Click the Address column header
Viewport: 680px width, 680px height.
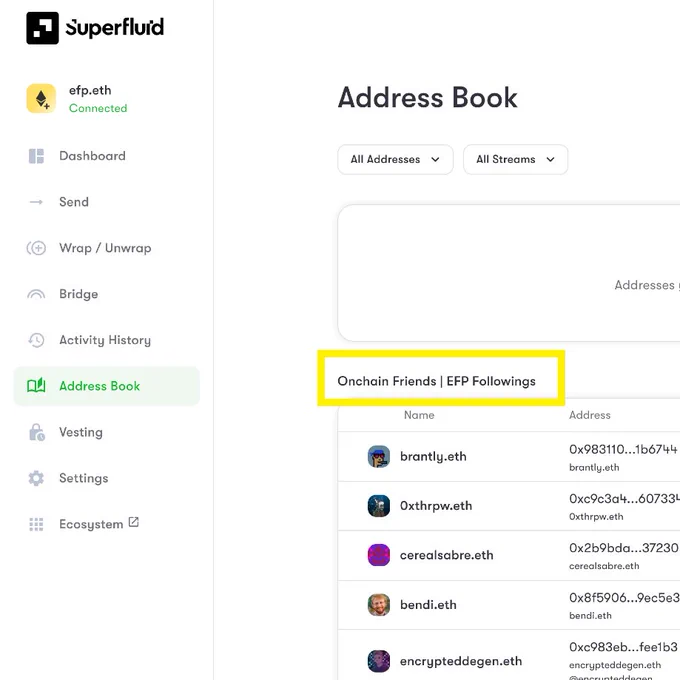(589, 415)
